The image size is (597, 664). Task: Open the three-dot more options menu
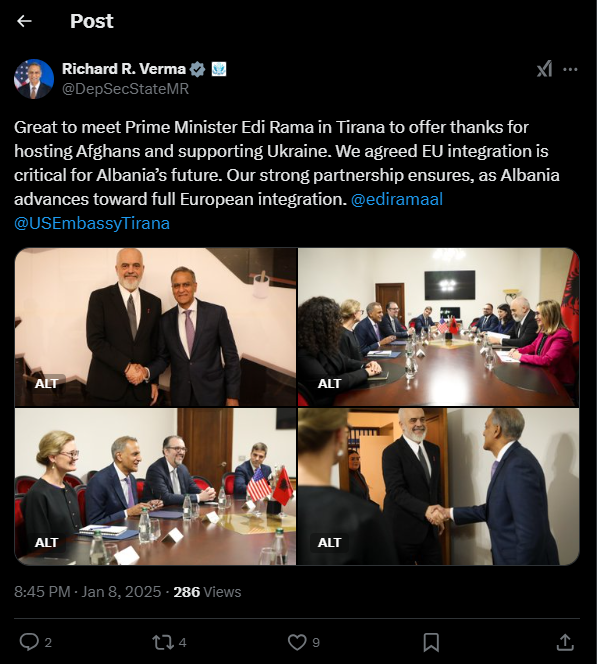tap(570, 69)
